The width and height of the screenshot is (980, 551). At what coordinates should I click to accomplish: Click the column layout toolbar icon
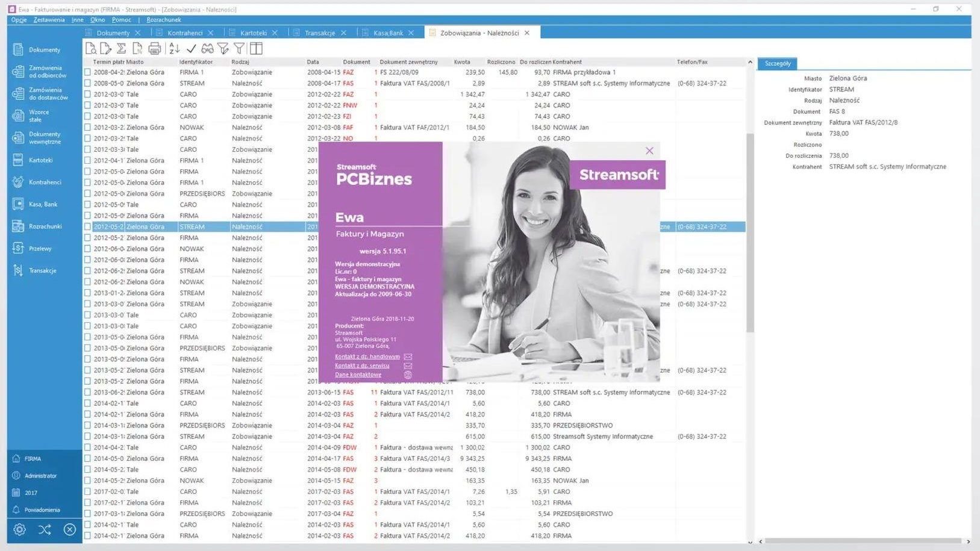point(256,49)
